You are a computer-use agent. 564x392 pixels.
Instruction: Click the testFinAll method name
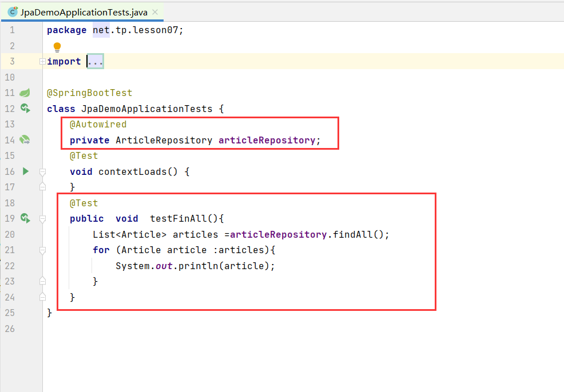pos(178,219)
